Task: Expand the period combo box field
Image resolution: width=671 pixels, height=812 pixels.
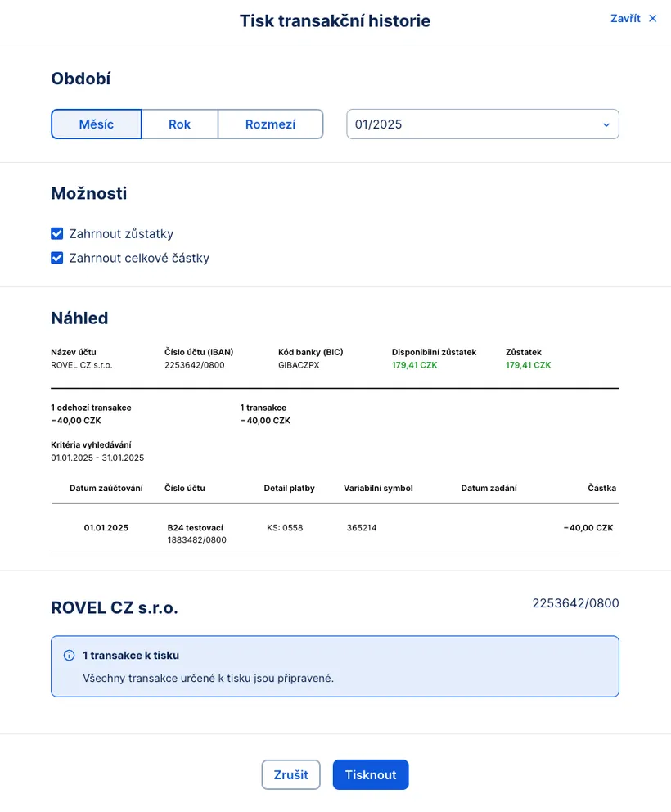Action: (482, 124)
